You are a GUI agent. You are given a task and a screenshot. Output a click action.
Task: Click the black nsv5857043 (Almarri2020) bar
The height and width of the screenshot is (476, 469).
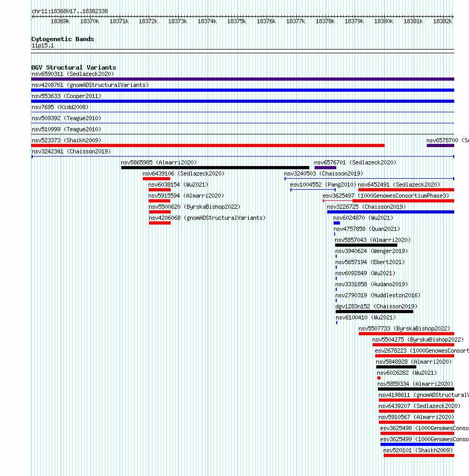coord(366,245)
